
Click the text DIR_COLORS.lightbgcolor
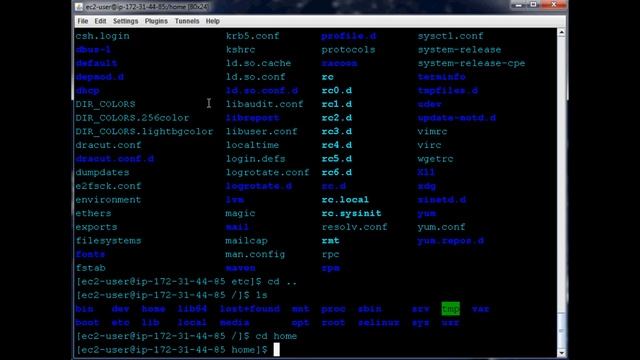[x=144, y=131]
